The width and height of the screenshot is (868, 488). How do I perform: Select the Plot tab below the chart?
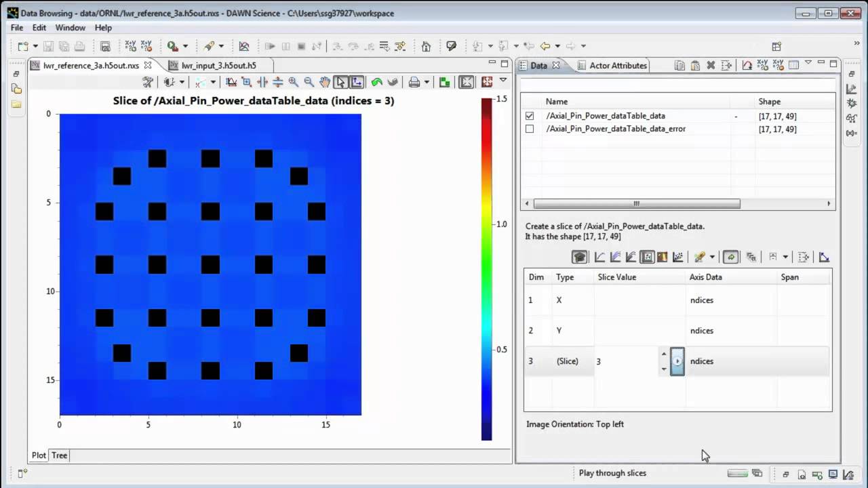(x=39, y=455)
